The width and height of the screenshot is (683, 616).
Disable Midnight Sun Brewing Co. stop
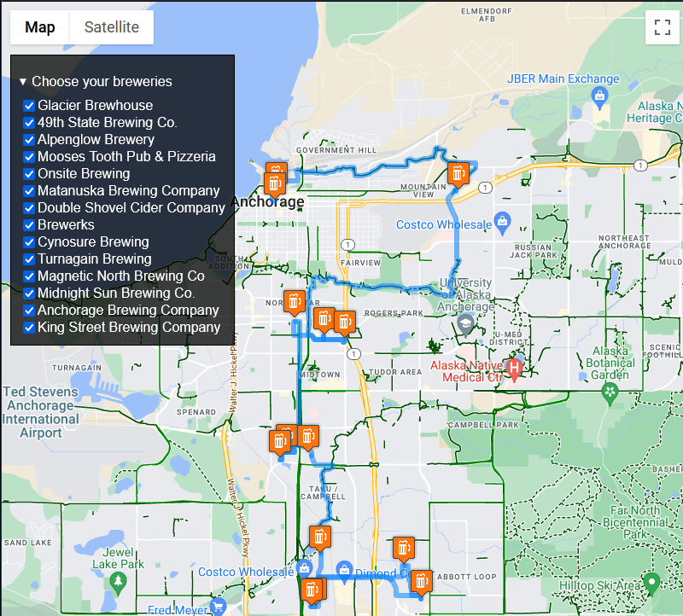coord(29,293)
